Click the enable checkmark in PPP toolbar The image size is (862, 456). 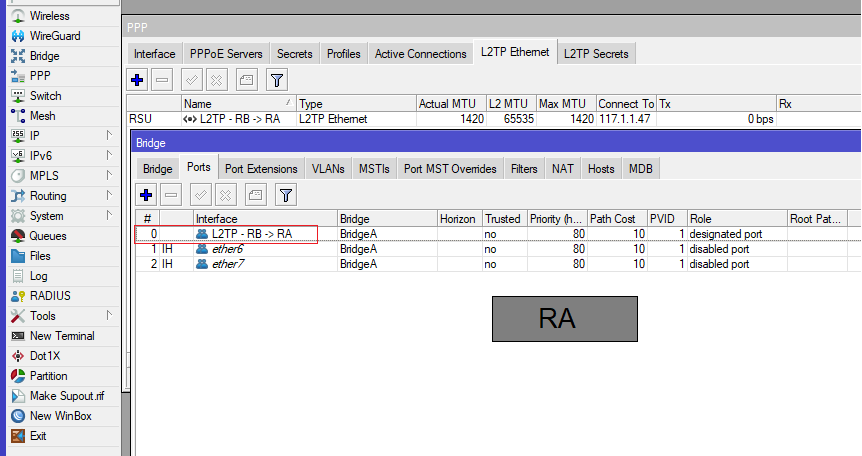(x=191, y=79)
